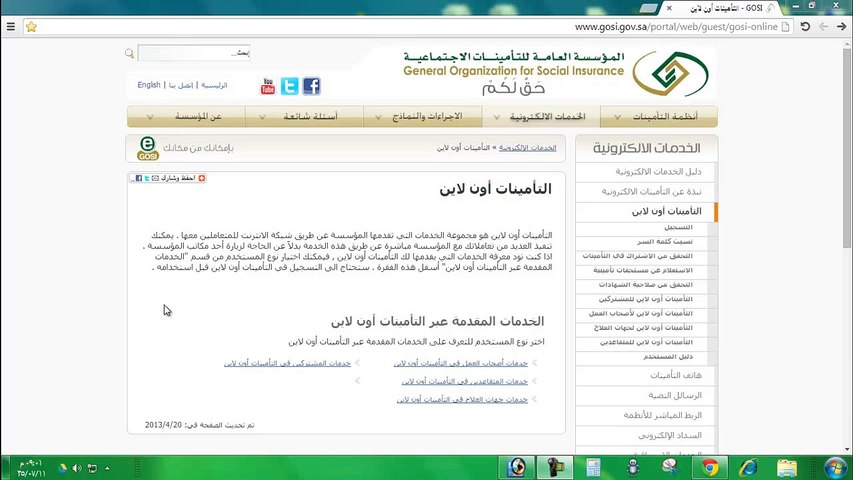Viewport: 853px width, 480px height.
Task: Click the volume speaker icon in system tray
Action: tap(77, 468)
